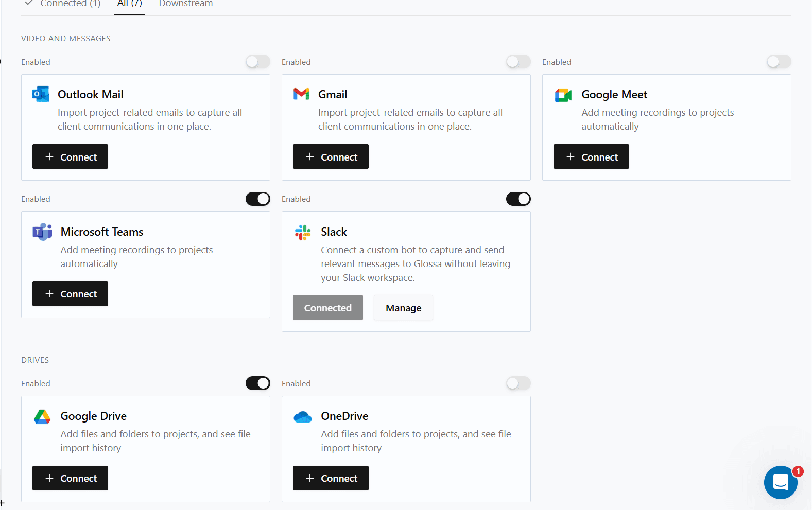Manage the Slack connection

point(404,308)
